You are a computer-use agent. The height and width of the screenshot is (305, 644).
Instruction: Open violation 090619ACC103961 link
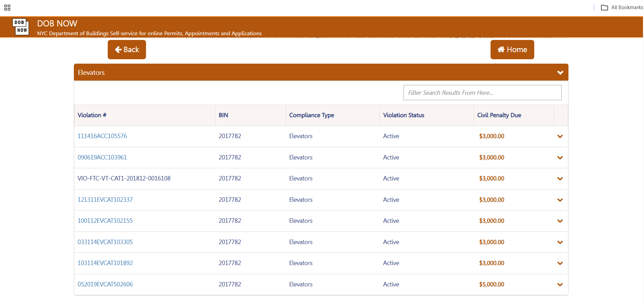click(x=102, y=157)
